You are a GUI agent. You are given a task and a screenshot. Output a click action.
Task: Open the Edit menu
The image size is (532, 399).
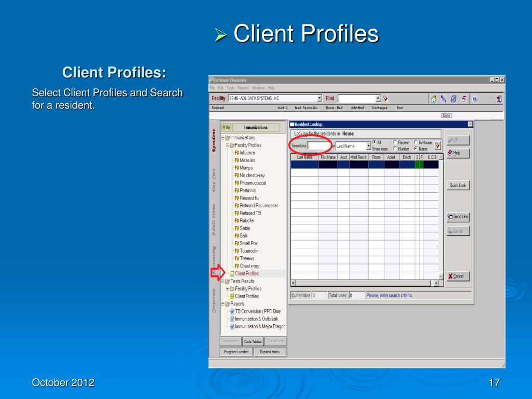220,87
